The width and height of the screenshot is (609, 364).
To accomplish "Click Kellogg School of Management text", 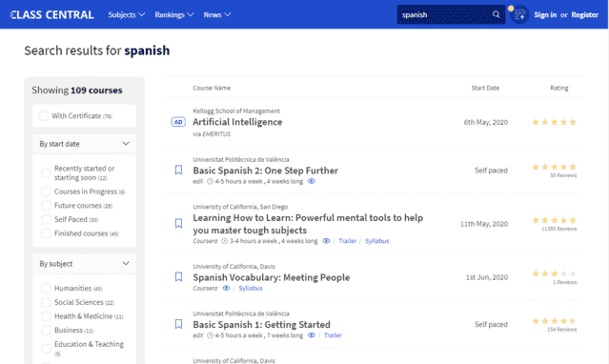I will pyautogui.click(x=236, y=111).
